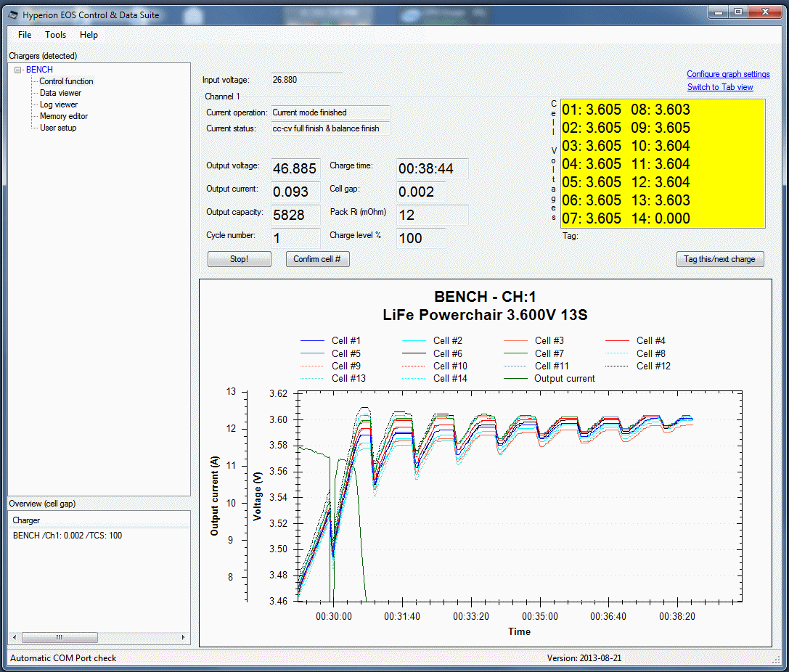Image resolution: width=789 pixels, height=672 pixels.
Task: Open the Help menu
Action: [x=89, y=35]
